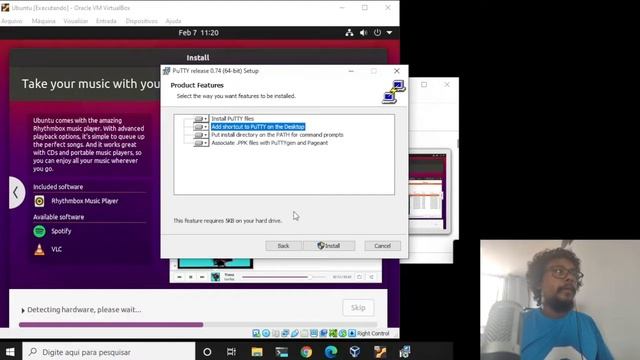This screenshot has width=640, height=360.
Task: Click VirtualBox optical drive status icon
Action: 266,333
